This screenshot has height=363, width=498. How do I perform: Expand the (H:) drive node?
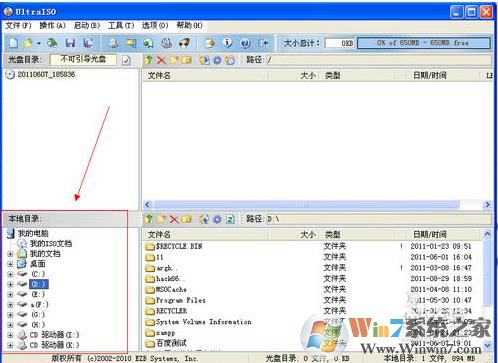tap(10, 325)
